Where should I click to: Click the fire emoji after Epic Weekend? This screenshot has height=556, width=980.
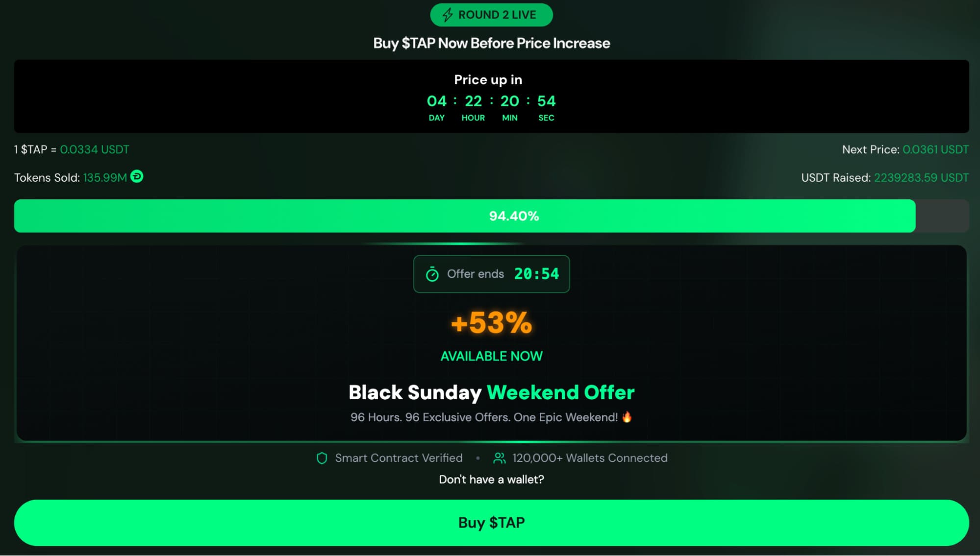coord(627,417)
